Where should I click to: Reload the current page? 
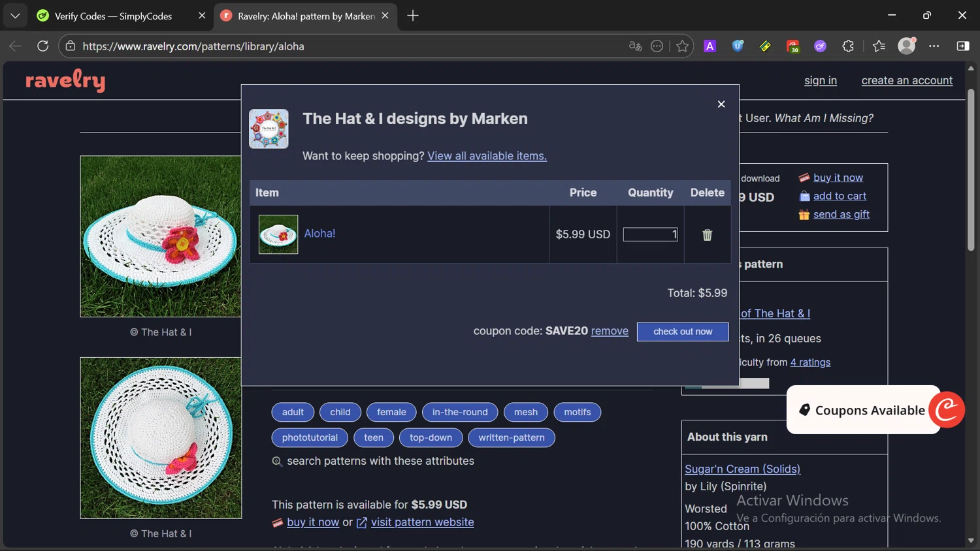(x=43, y=46)
